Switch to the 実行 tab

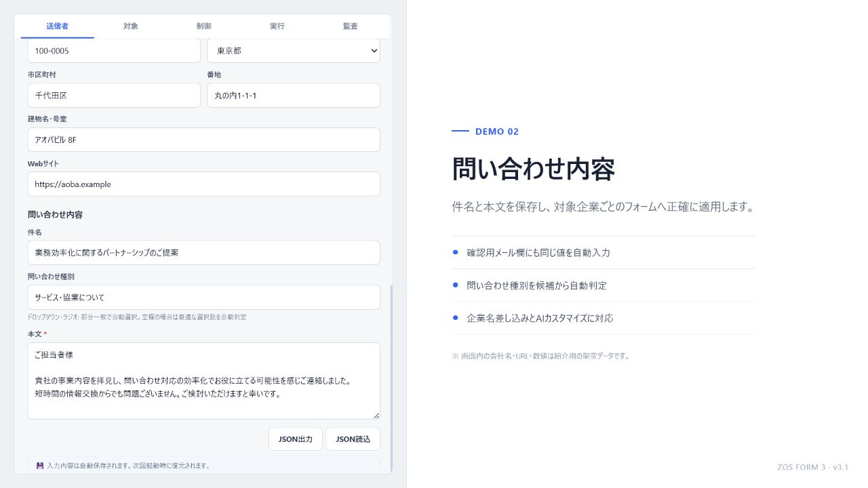[x=277, y=26]
